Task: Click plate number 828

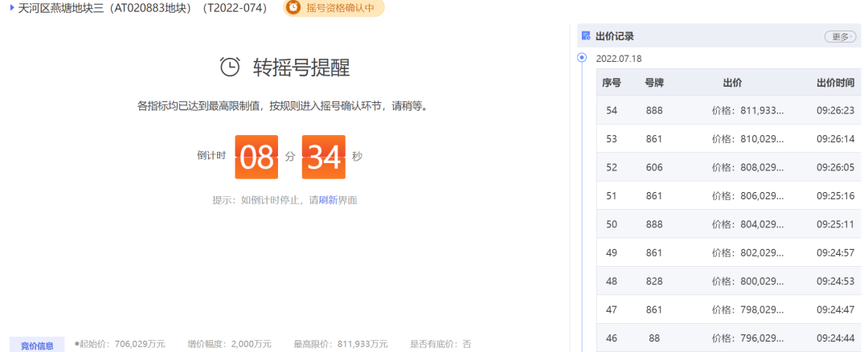Action: pyautogui.click(x=654, y=281)
